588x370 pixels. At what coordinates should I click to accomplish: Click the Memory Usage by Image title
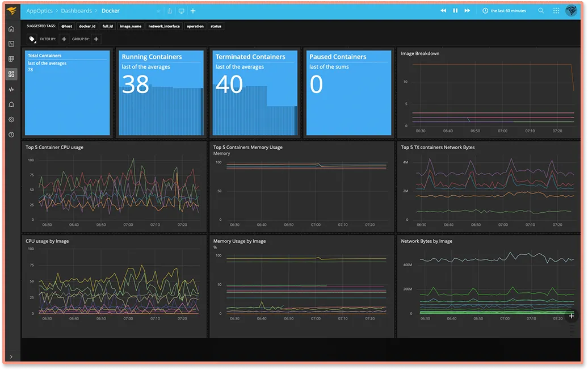pyautogui.click(x=240, y=241)
